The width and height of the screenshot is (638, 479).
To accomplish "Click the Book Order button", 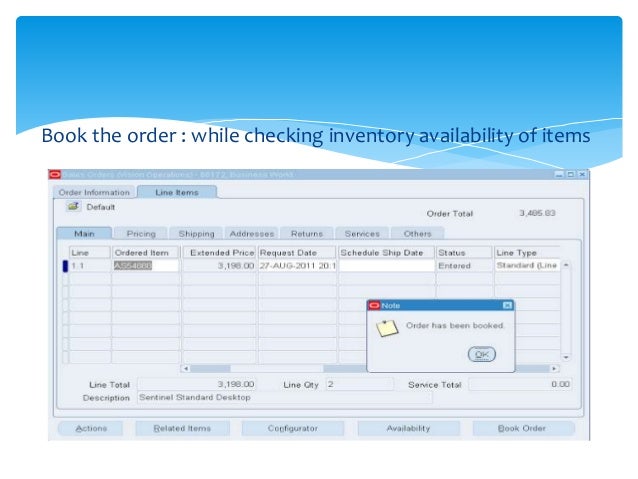I will coord(522,428).
